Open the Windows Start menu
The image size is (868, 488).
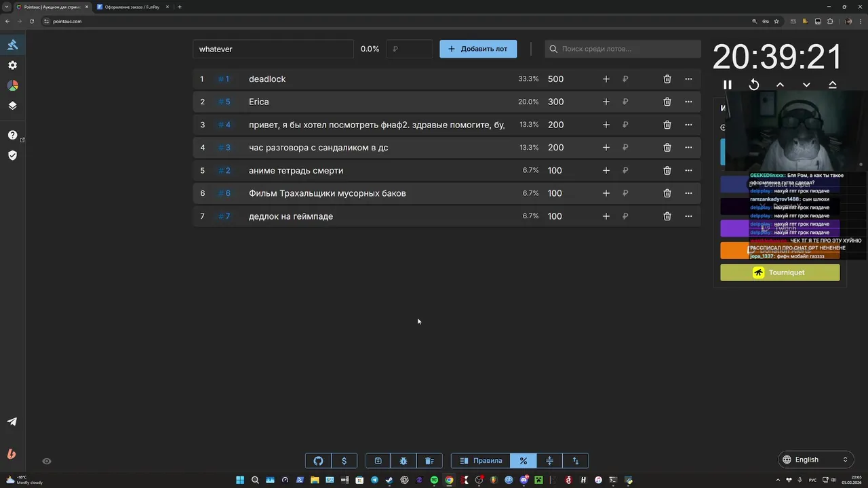click(x=240, y=480)
